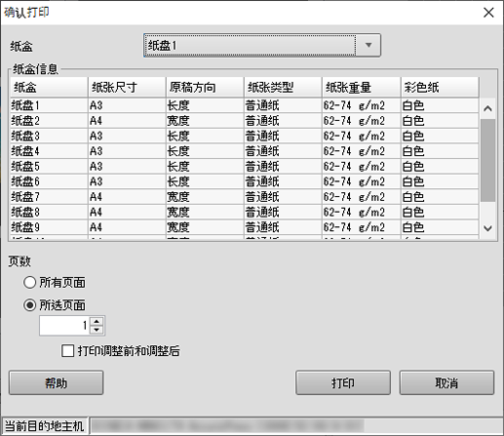Increase the page number with up spinner
Image resolution: width=504 pixels, height=436 pixels.
[97, 321]
